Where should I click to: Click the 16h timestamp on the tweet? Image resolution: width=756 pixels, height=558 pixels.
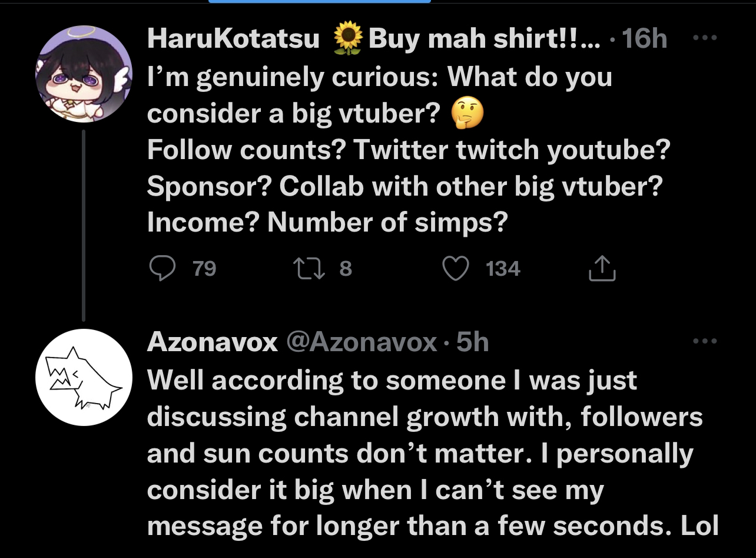644,40
